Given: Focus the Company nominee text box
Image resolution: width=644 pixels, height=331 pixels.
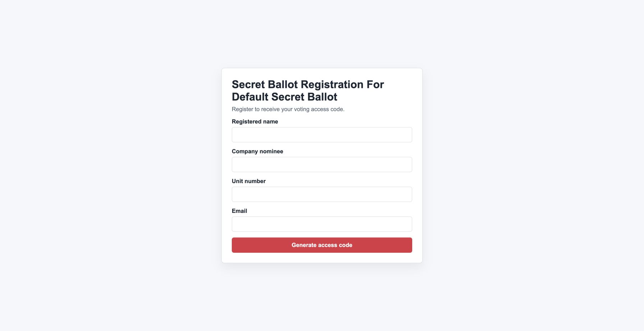Looking at the screenshot, I should pyautogui.click(x=322, y=164).
